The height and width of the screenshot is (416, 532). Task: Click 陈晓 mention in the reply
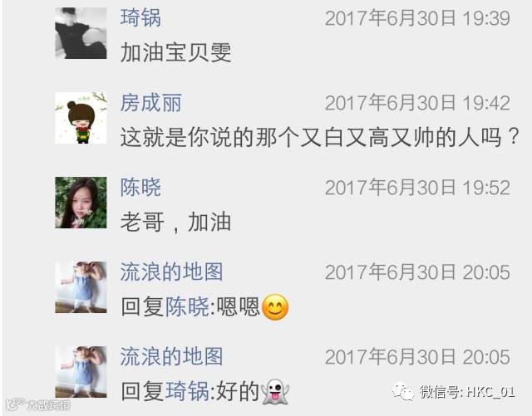pyautogui.click(x=187, y=307)
